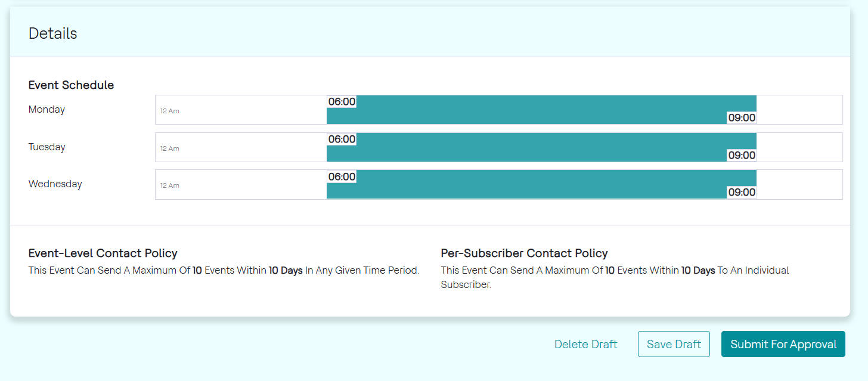
Task: Click the Submit For Approval button
Action: [783, 344]
